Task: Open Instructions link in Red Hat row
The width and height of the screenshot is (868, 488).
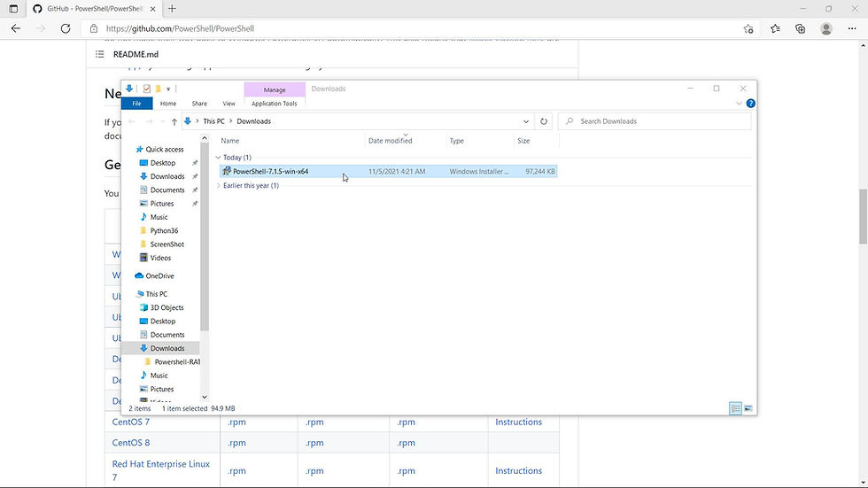Action: pos(518,471)
